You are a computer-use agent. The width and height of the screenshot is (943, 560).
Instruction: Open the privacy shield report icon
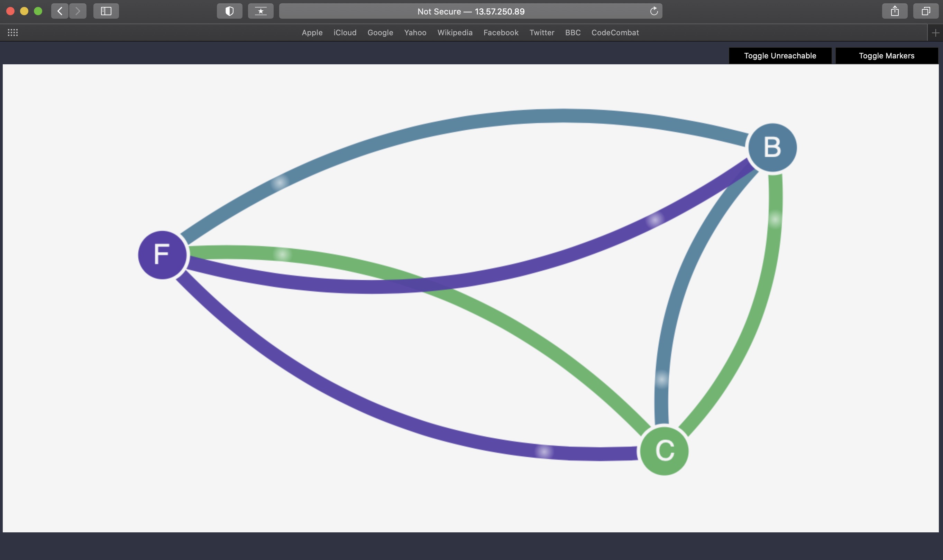229,11
